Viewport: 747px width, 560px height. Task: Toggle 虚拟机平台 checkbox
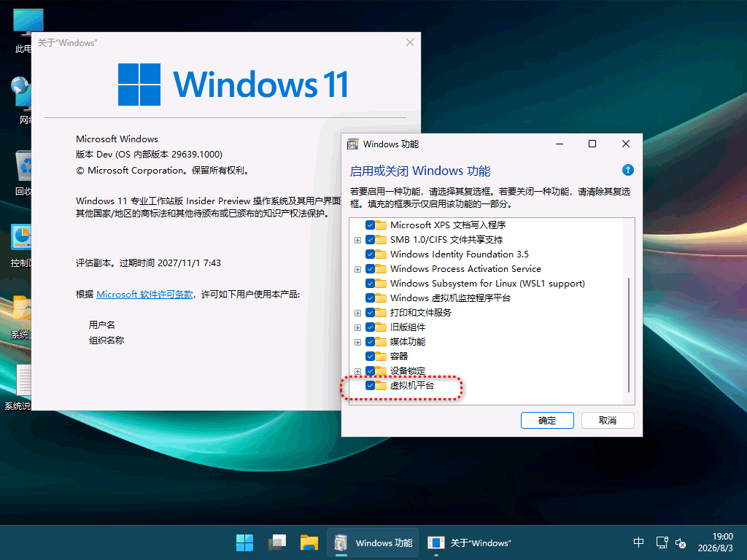click(x=370, y=385)
